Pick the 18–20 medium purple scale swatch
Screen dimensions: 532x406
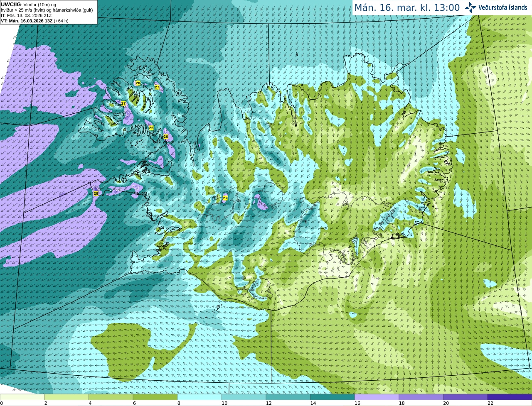421,397
